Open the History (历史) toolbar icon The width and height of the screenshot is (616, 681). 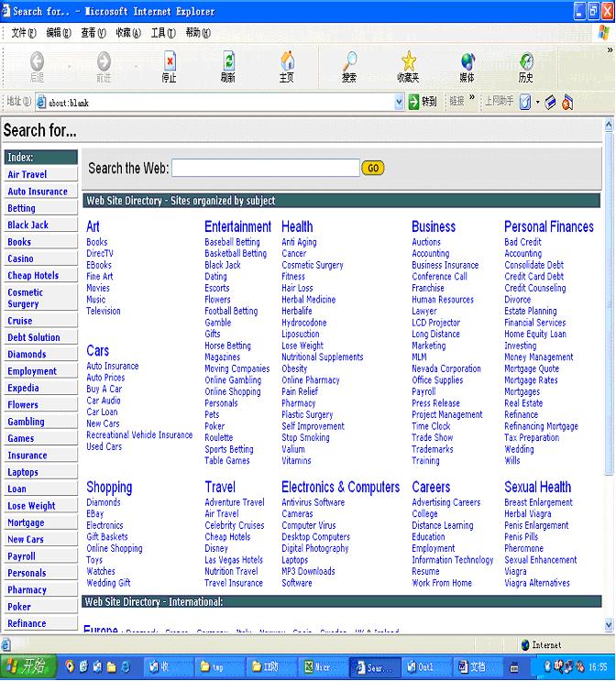click(x=526, y=61)
